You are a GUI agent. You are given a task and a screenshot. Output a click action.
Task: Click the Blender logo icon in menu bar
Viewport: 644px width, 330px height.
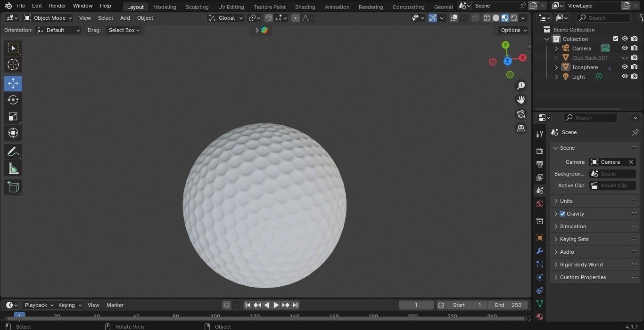(x=8, y=6)
